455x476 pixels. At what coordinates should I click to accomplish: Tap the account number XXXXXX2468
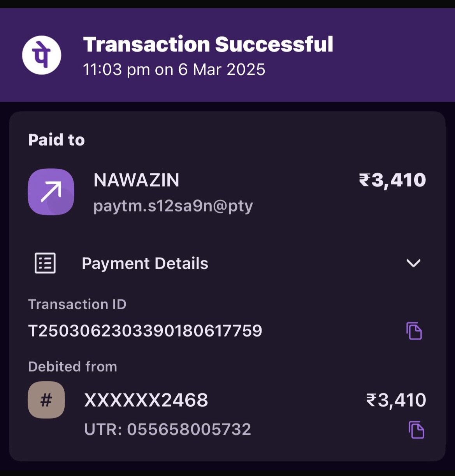pos(146,400)
